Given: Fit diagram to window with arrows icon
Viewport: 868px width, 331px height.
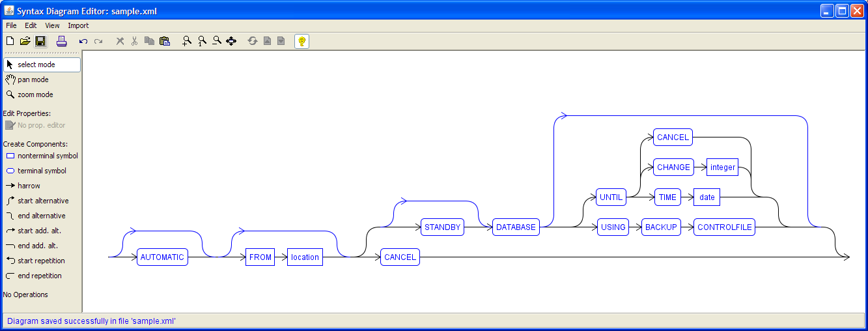Looking at the screenshot, I should (x=231, y=41).
